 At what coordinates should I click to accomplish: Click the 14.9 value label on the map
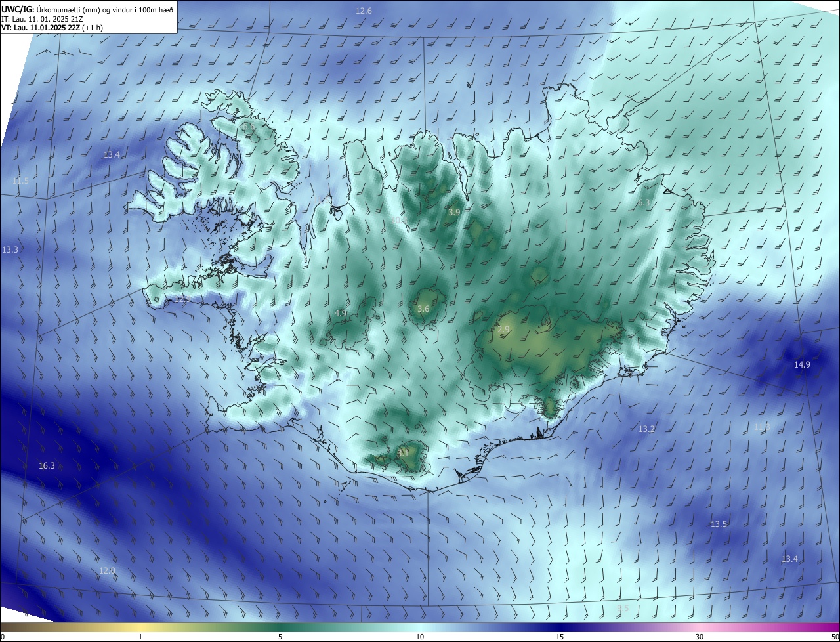pyautogui.click(x=802, y=365)
